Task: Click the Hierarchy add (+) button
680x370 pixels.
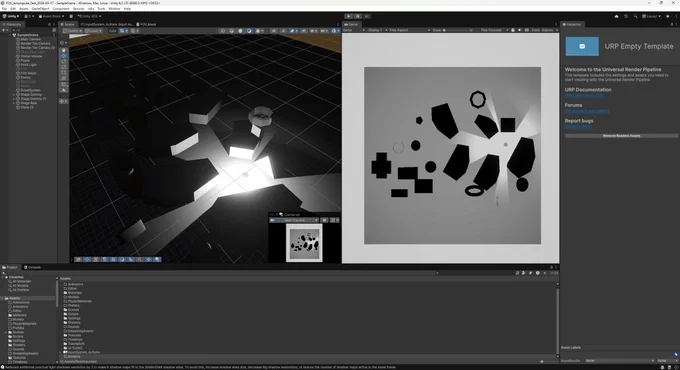Action: click(x=4, y=30)
